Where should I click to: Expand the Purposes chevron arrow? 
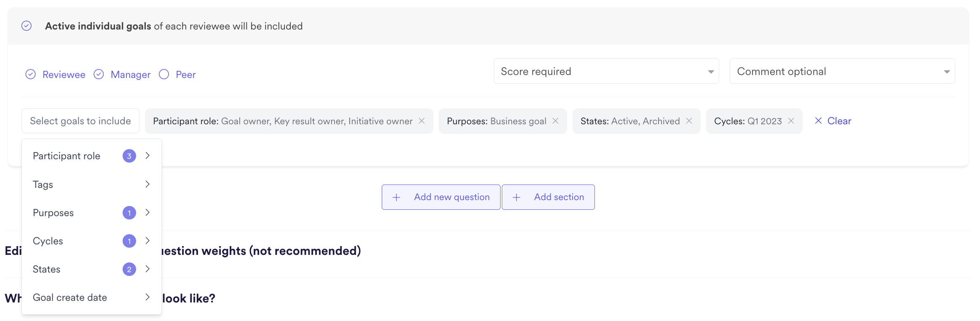pos(147,212)
